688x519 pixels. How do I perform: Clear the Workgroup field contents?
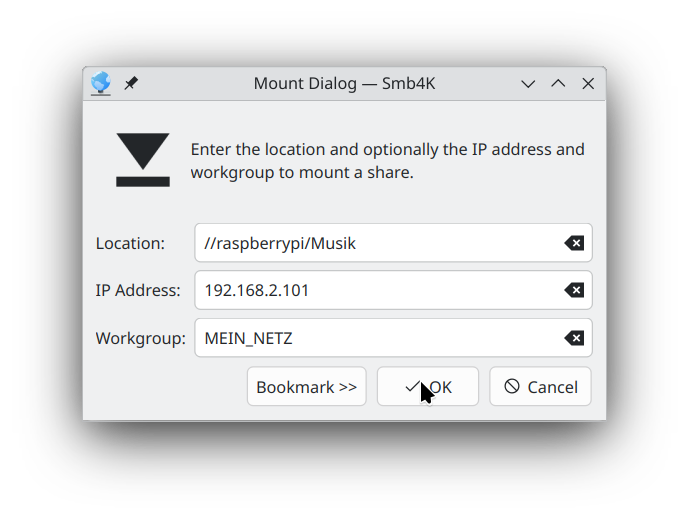tap(574, 338)
